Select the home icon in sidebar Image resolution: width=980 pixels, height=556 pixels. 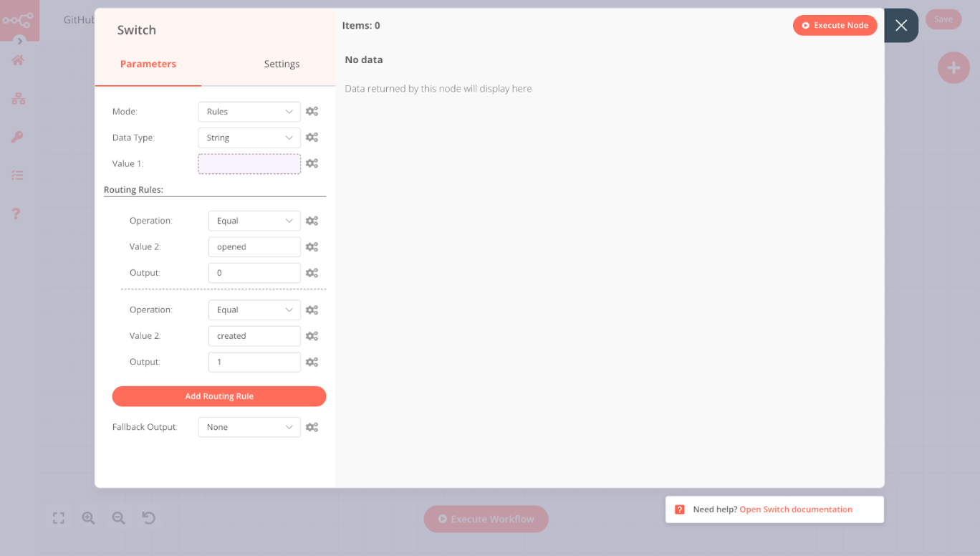click(x=17, y=60)
